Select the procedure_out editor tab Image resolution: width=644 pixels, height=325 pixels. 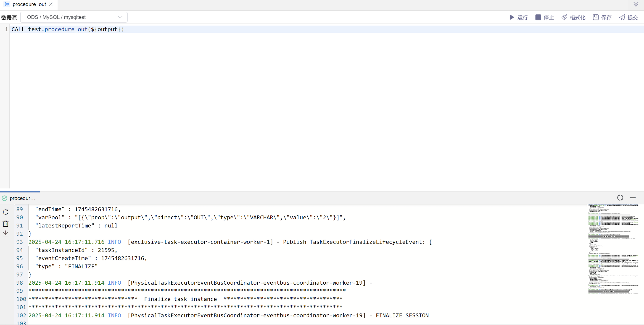(29, 4)
